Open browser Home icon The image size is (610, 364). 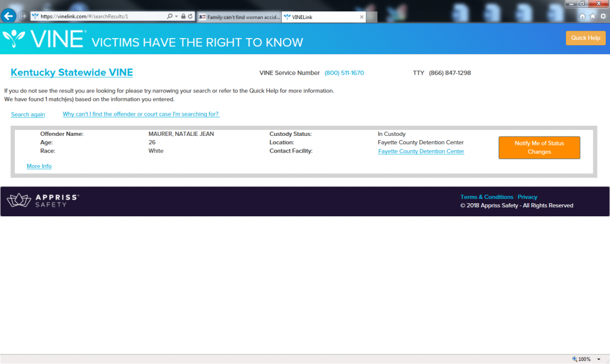[x=583, y=17]
